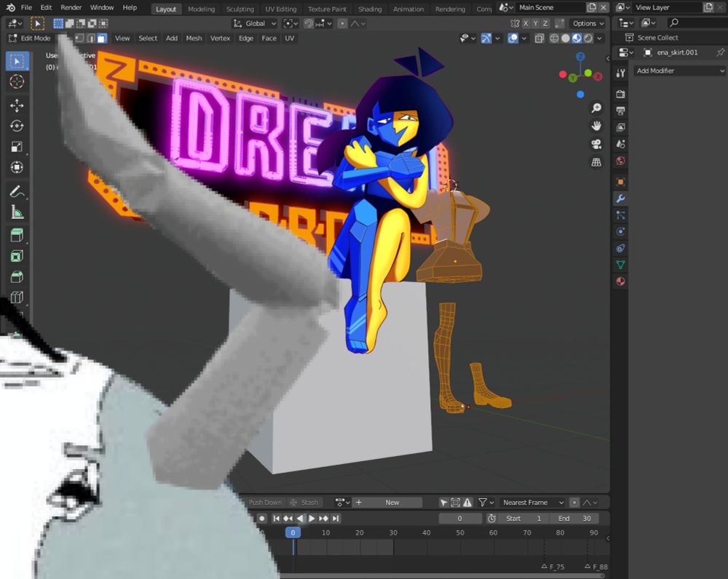Enable vertex select mode
Screen dimensions: 728x579
[80, 38]
